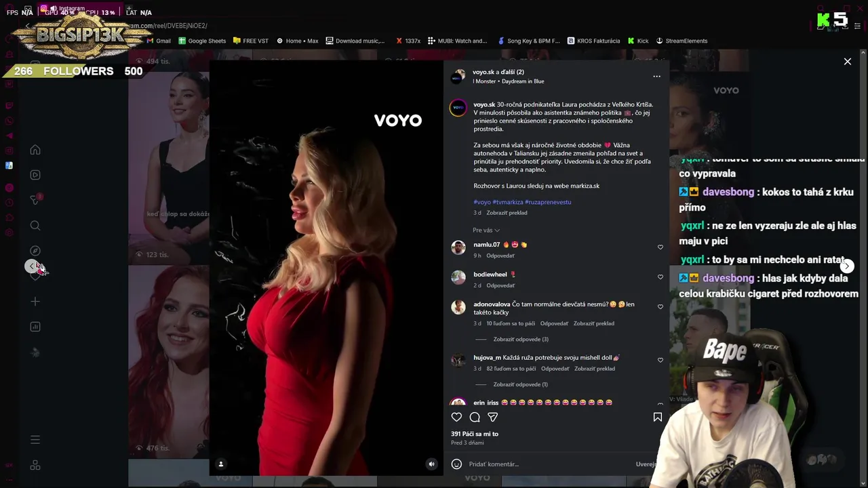Open emoji picker beside comment field

point(456,464)
